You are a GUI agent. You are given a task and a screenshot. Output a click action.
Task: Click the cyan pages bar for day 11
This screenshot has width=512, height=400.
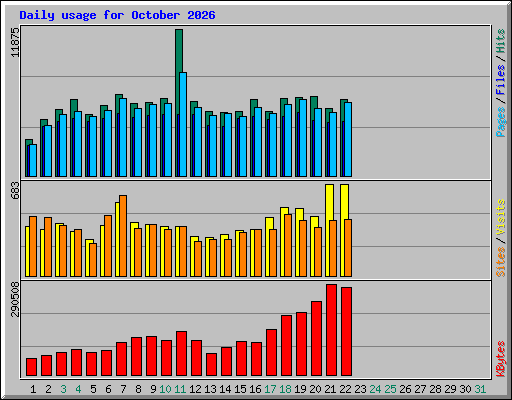pyautogui.click(x=183, y=124)
